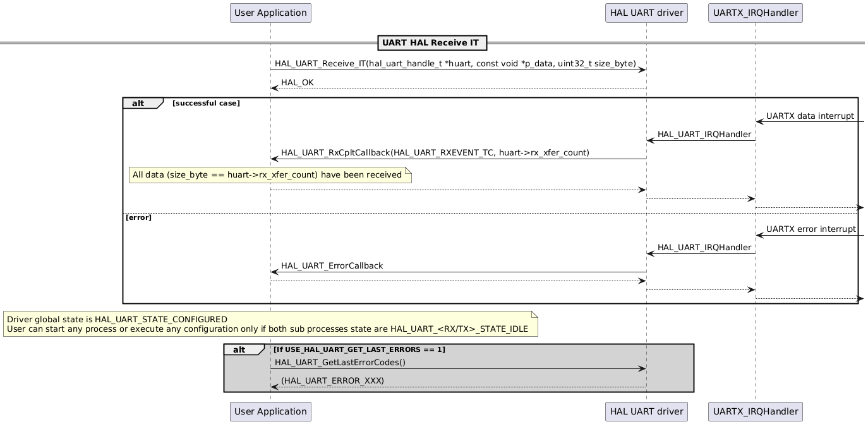Select the UARTX error interrupt message
Screen dimensions: 868x424
[x=809, y=229]
